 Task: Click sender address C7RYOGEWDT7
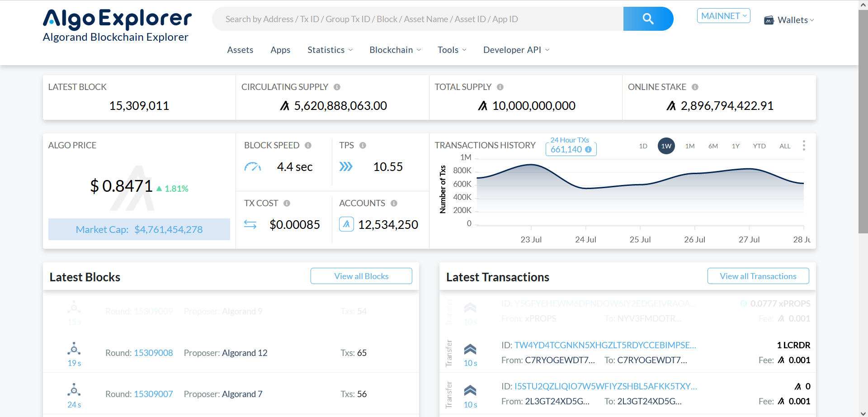(560, 360)
